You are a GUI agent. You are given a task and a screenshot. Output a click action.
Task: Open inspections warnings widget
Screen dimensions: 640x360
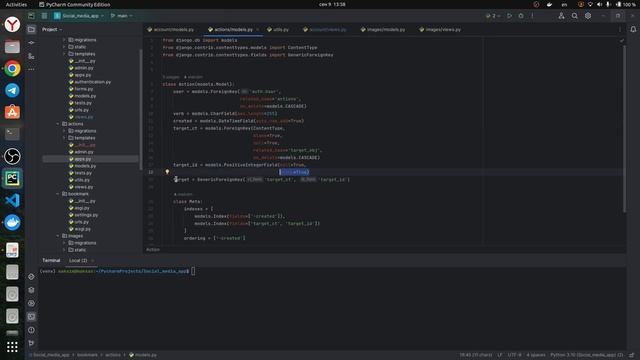[x=622, y=41]
